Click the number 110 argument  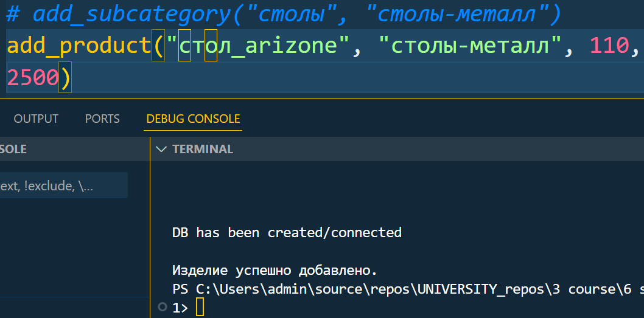coord(609,46)
